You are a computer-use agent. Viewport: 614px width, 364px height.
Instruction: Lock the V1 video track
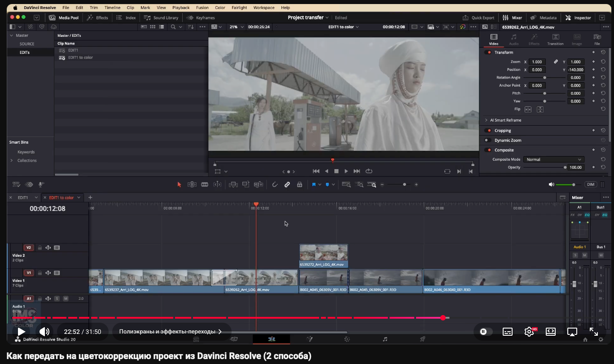tap(39, 272)
